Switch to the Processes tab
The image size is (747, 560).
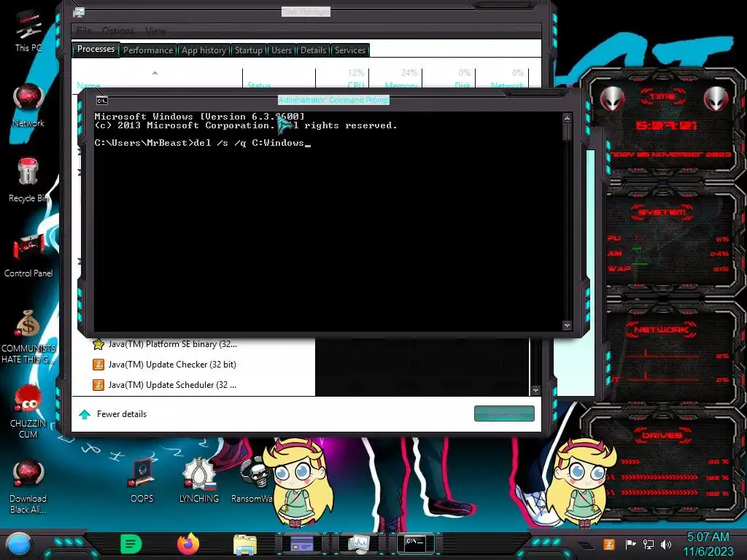(96, 49)
